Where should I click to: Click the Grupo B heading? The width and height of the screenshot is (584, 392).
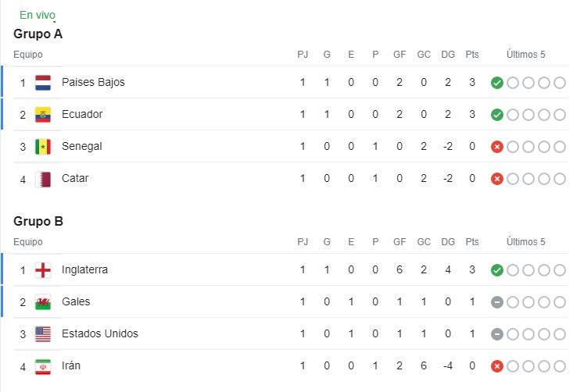[x=38, y=221]
